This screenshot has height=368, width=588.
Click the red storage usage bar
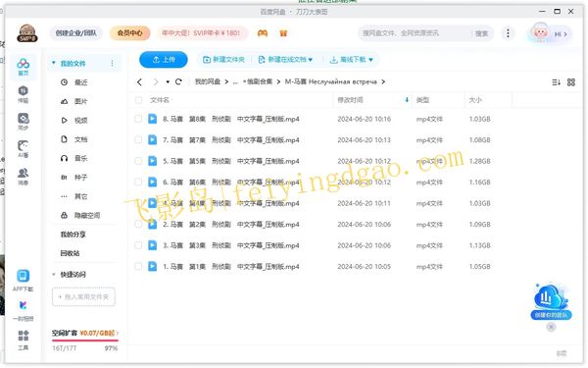pos(85,341)
